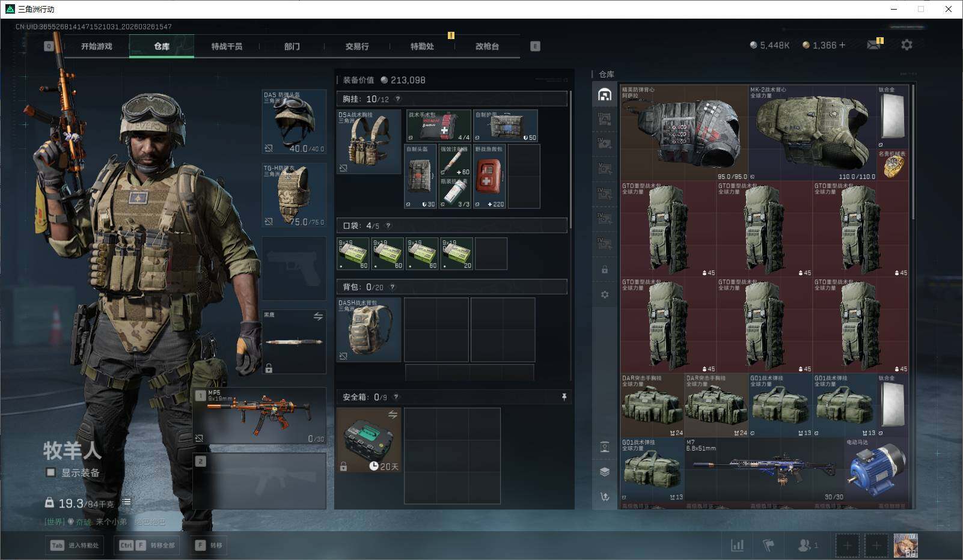
Task: Click the empty weapon slot numbered 2
Action: click(259, 481)
